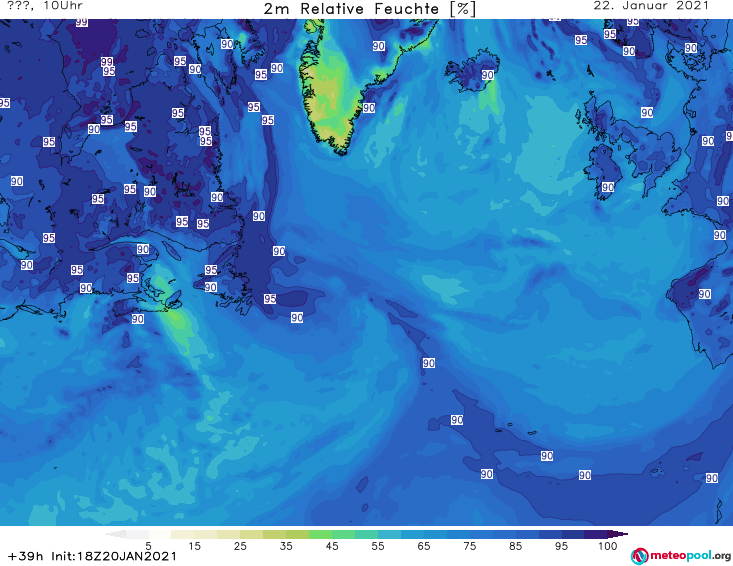Click legend value '35' under color bar
Screen dimensions: 733x566
(x=286, y=545)
